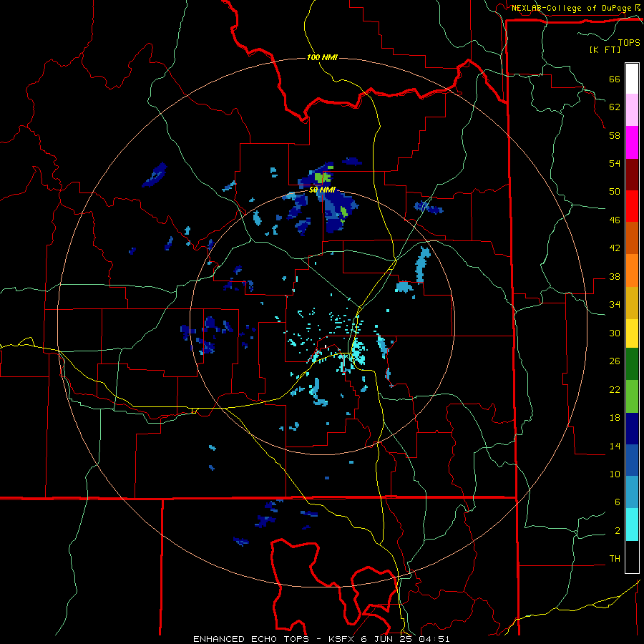Click the "18" legend value
Image resolution: width=644 pixels, height=644 pixels.
coord(615,418)
